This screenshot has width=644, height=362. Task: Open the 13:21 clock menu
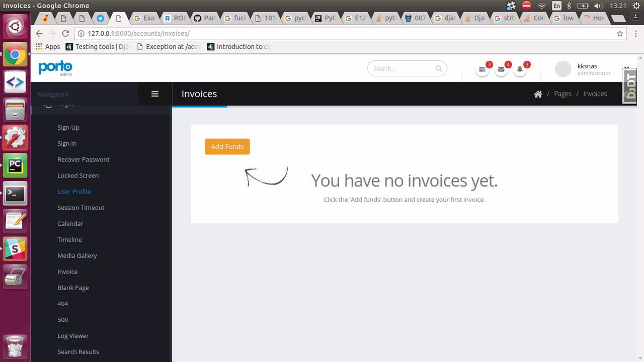tap(617, 6)
